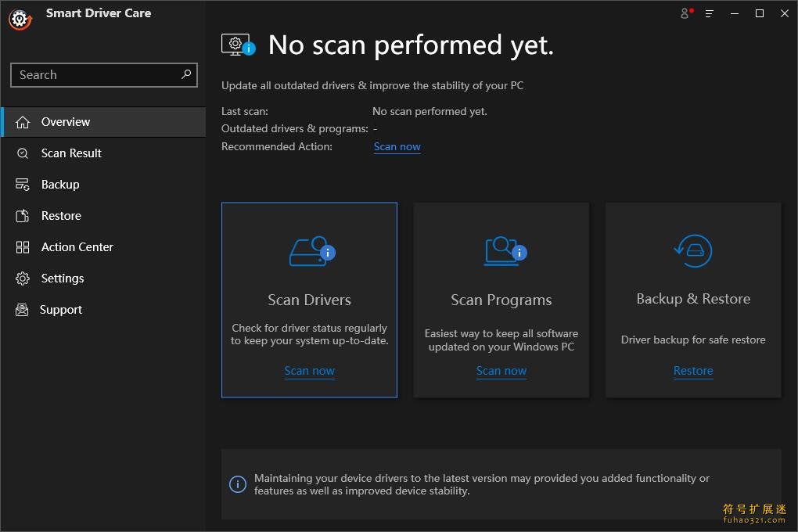Close the Smart Driver Care window
The height and width of the screenshot is (532, 798).
[x=784, y=14]
